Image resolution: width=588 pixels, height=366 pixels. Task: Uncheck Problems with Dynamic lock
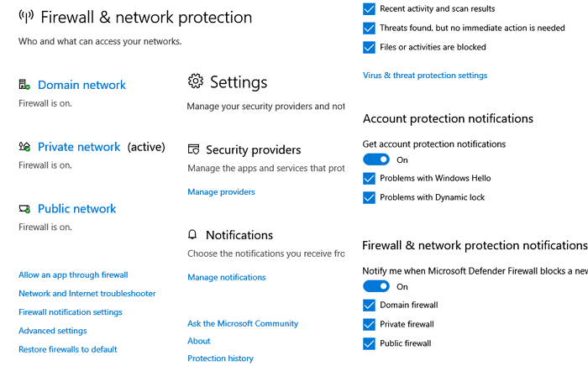click(x=369, y=197)
